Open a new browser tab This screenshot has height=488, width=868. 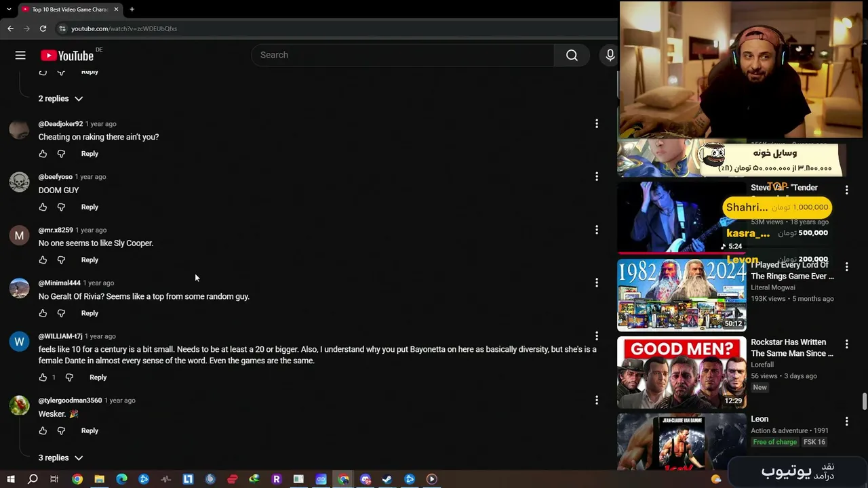pos(132,9)
